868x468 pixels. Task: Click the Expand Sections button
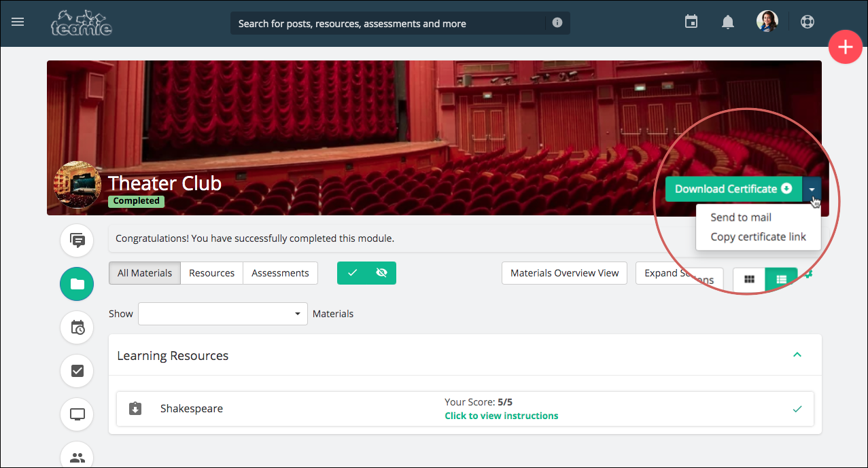click(679, 273)
